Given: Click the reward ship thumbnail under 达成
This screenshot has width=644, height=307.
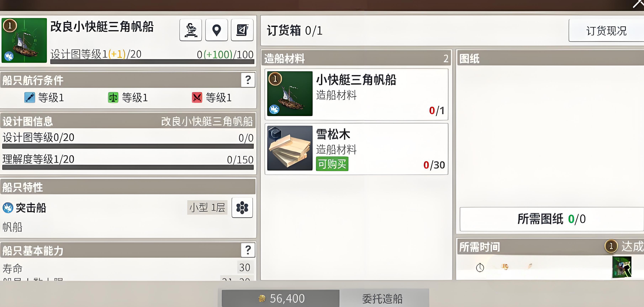Looking at the screenshot, I should tap(622, 267).
